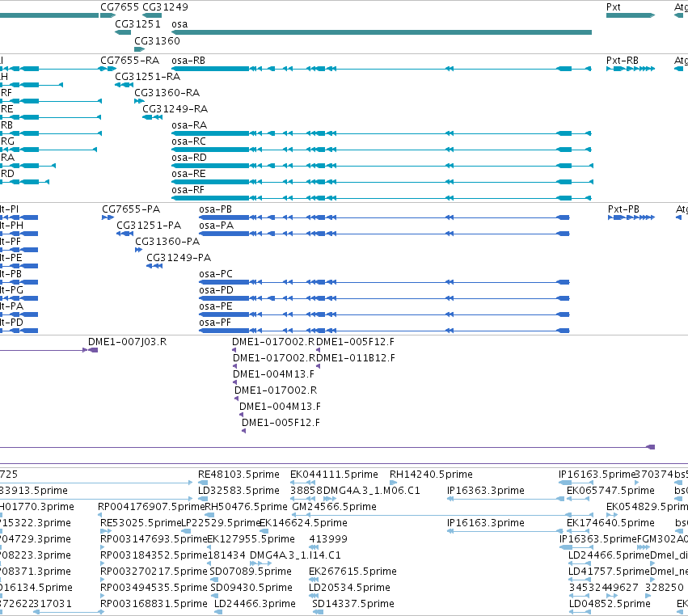Select the RP003168831.5prime EST label
The height and width of the screenshot is (616, 688).
pos(154,604)
